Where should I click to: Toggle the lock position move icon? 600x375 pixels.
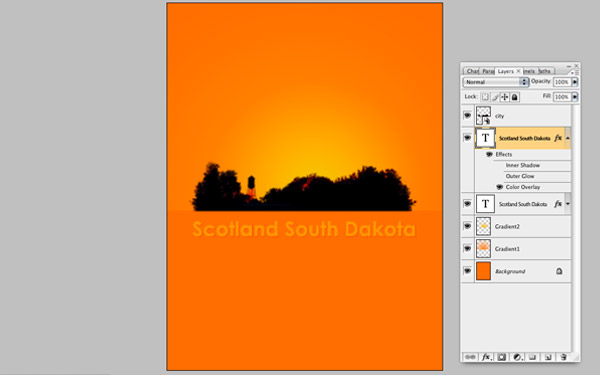click(x=505, y=97)
